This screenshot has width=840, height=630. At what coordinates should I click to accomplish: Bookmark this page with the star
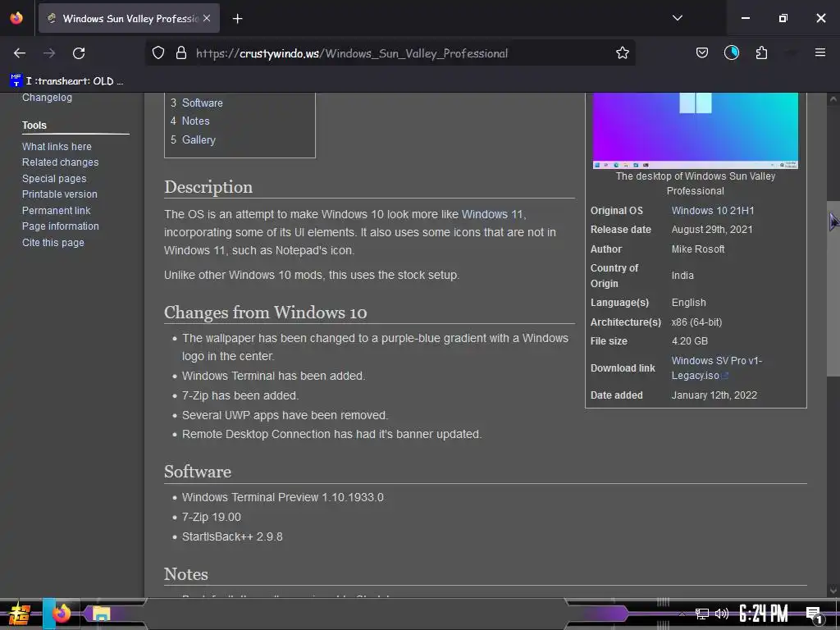click(622, 53)
